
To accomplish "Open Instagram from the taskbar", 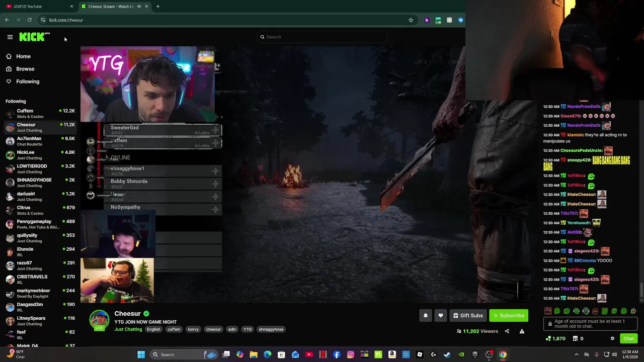I will click(351, 354).
